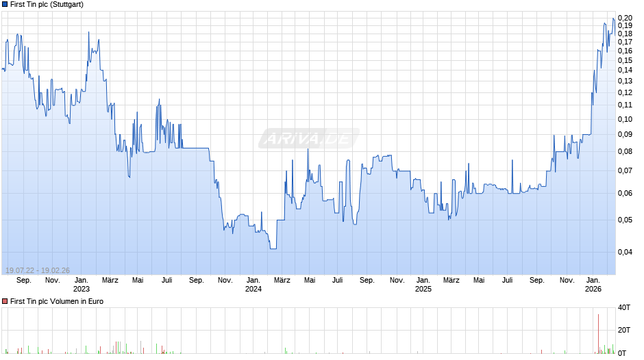Image resolution: width=644 pixels, height=360 pixels.
Task: Click the date range '19.07.22 - 19.02.26' text
Action: 38,270
